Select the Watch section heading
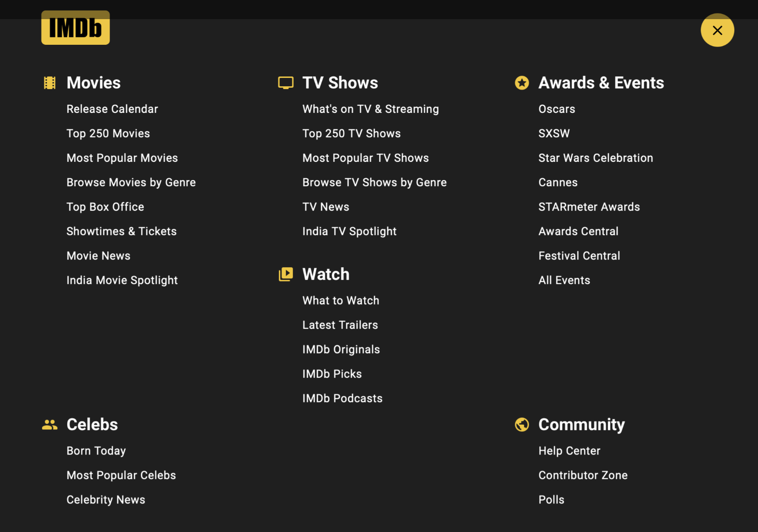Screen dimensions: 758x532 pos(326,274)
